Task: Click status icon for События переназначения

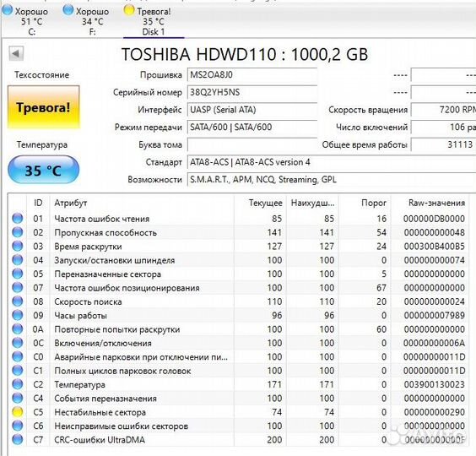Action: click(x=18, y=399)
